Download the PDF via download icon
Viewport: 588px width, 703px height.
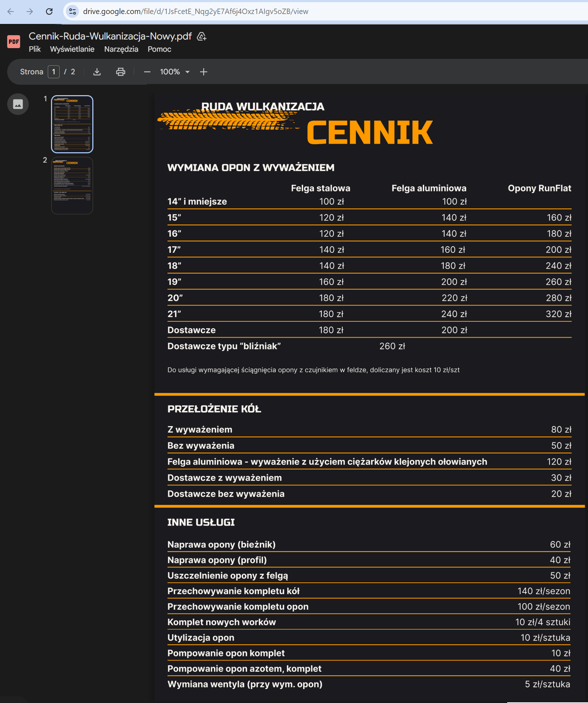coord(97,72)
